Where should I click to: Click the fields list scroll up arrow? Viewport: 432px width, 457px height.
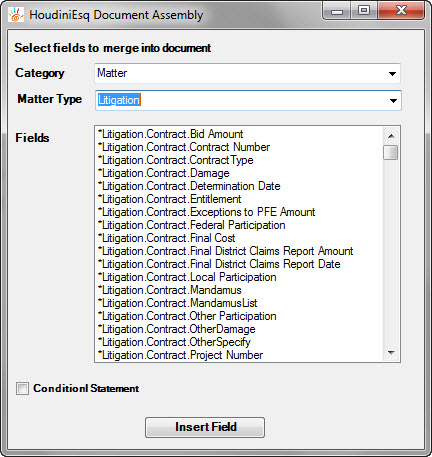391,136
